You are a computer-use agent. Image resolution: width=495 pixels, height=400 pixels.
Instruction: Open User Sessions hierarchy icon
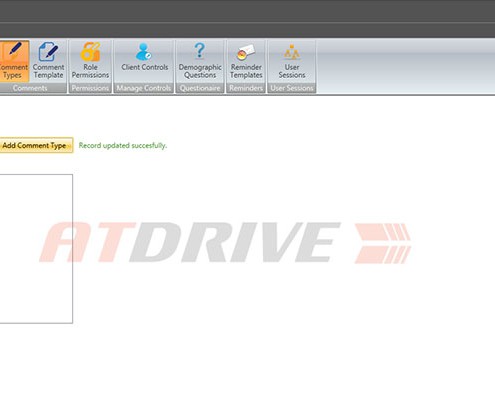pyautogui.click(x=292, y=52)
